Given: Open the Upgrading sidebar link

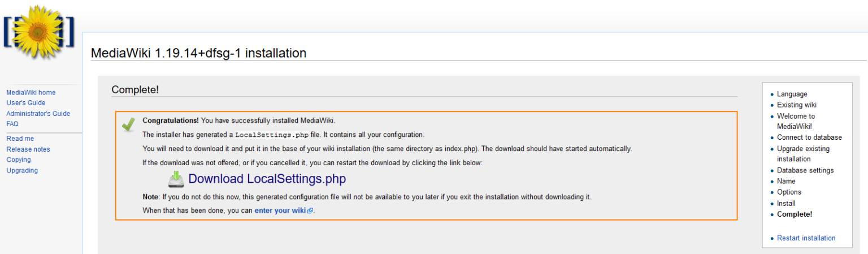Looking at the screenshot, I should point(22,170).
